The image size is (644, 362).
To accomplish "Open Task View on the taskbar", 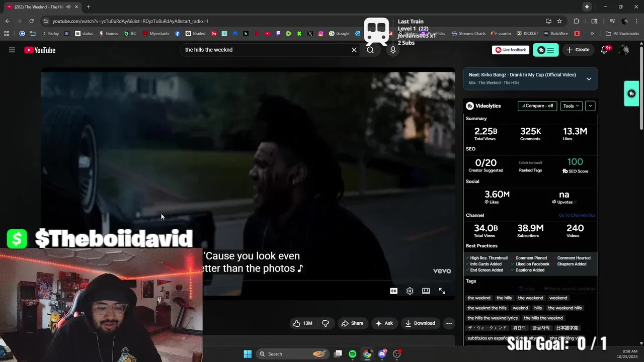I will pos(338,354).
